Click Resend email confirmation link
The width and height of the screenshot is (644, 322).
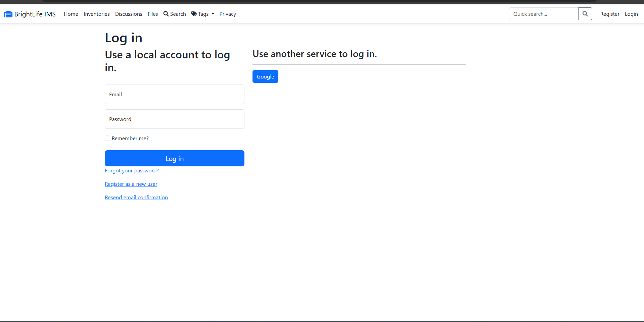tap(136, 198)
